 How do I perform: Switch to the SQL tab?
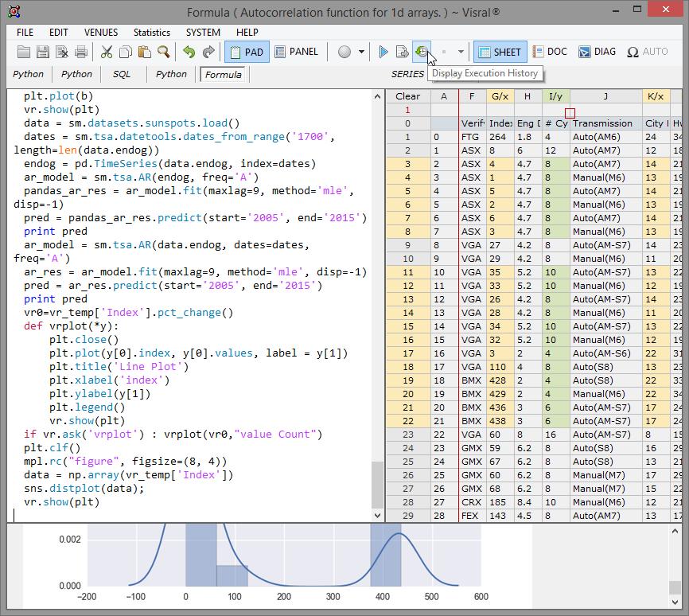[121, 74]
